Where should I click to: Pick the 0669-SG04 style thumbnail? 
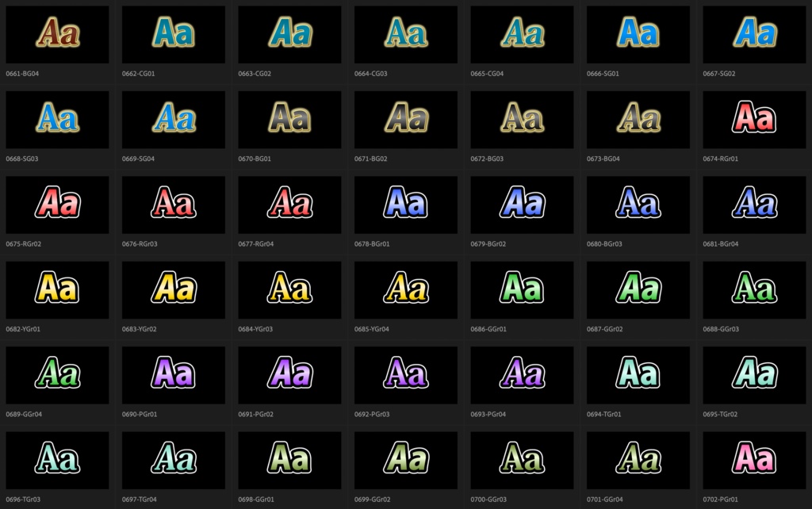click(173, 119)
